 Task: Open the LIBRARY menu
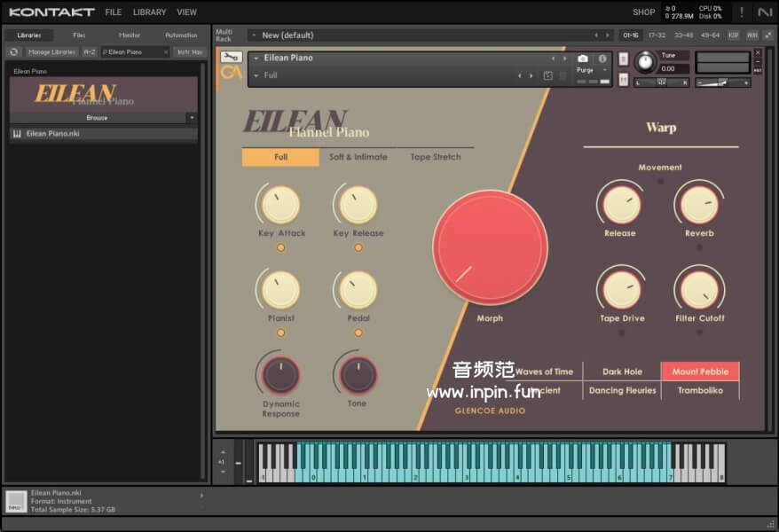[149, 12]
